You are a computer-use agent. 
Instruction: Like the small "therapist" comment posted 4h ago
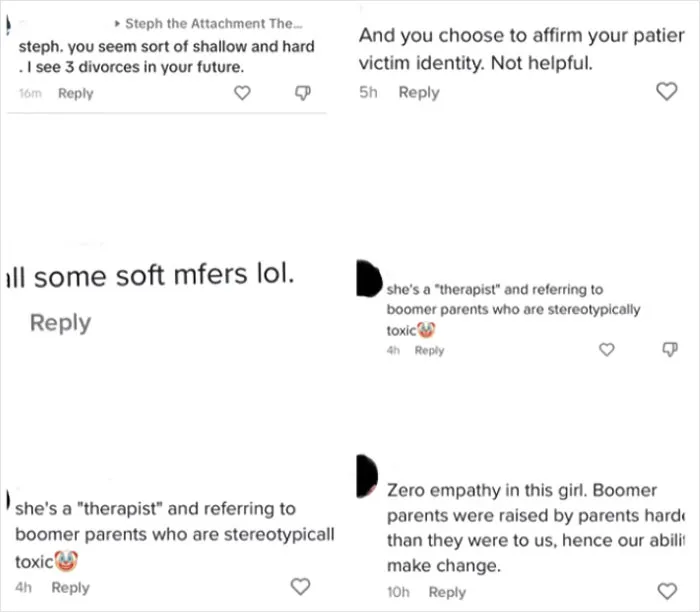coord(607,350)
